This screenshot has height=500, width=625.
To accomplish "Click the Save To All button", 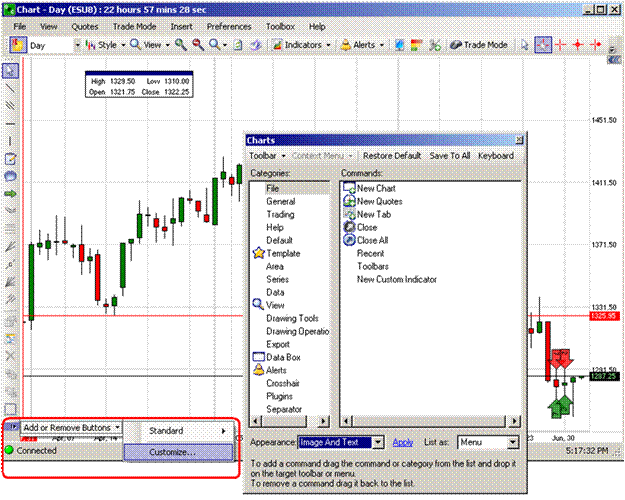I will tap(450, 156).
